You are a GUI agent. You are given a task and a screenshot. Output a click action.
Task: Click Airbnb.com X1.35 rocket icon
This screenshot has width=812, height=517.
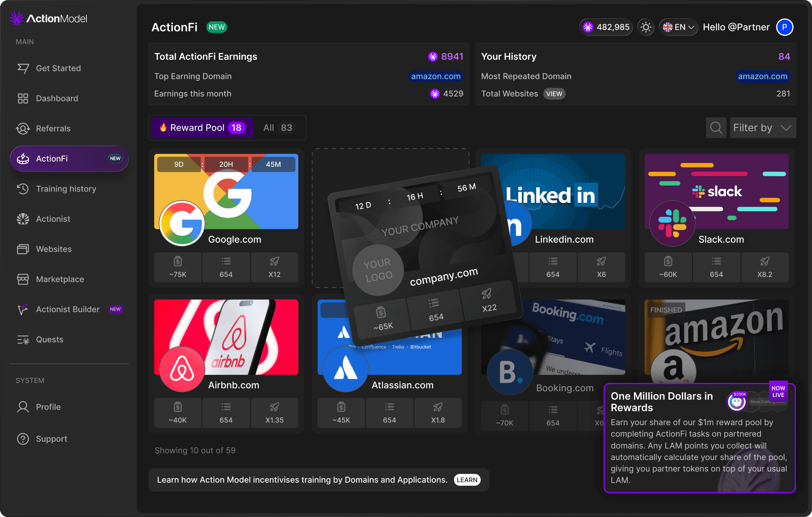tap(274, 407)
